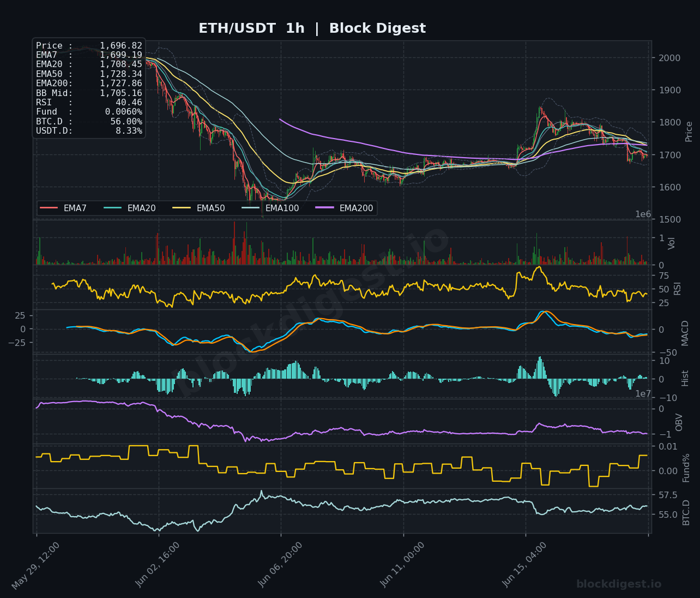Select the Price value 1,696.82 in info box

point(121,46)
